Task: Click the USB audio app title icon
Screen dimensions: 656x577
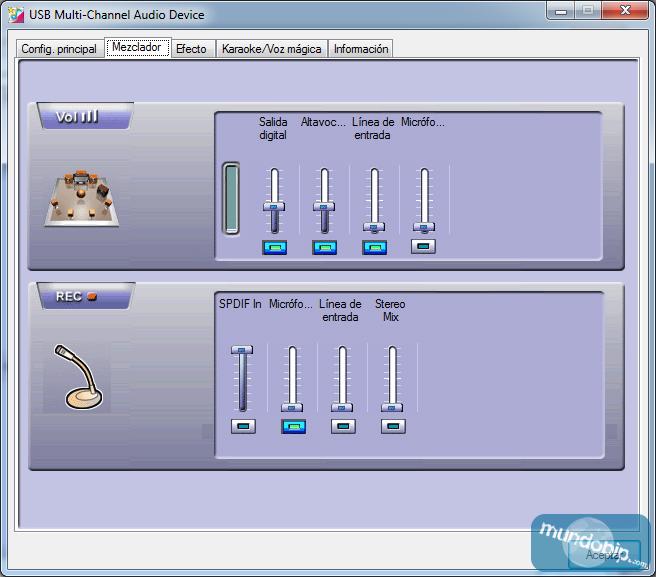Action: click(16, 15)
